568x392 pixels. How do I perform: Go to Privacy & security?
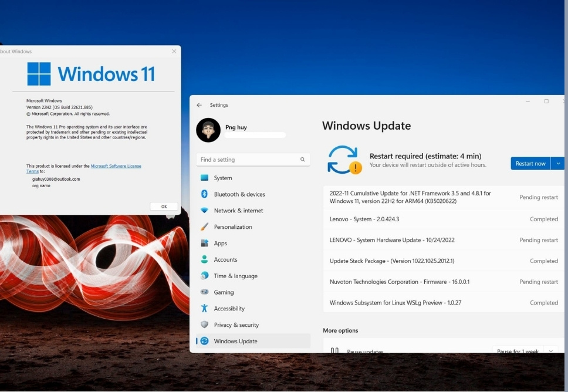[253, 325]
